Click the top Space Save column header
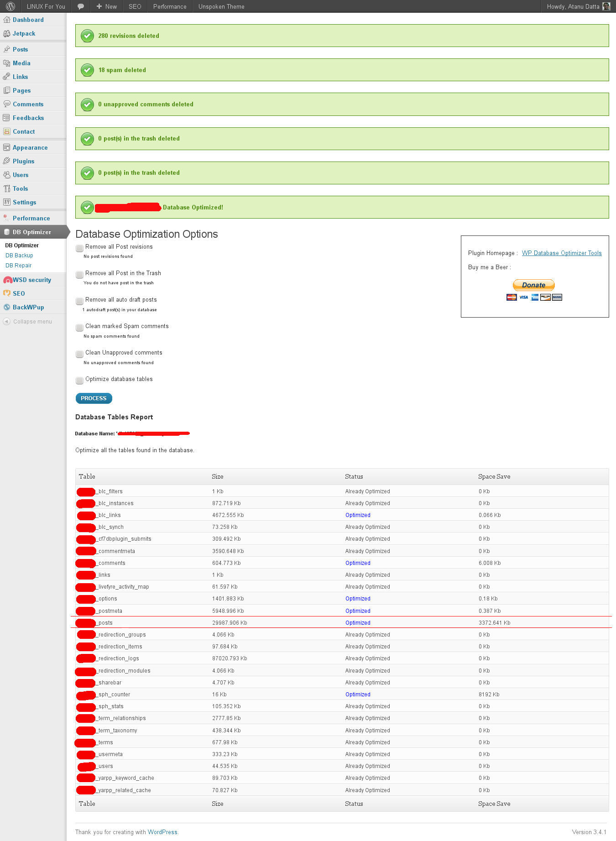Viewport: 616px width, 841px height. pos(494,476)
